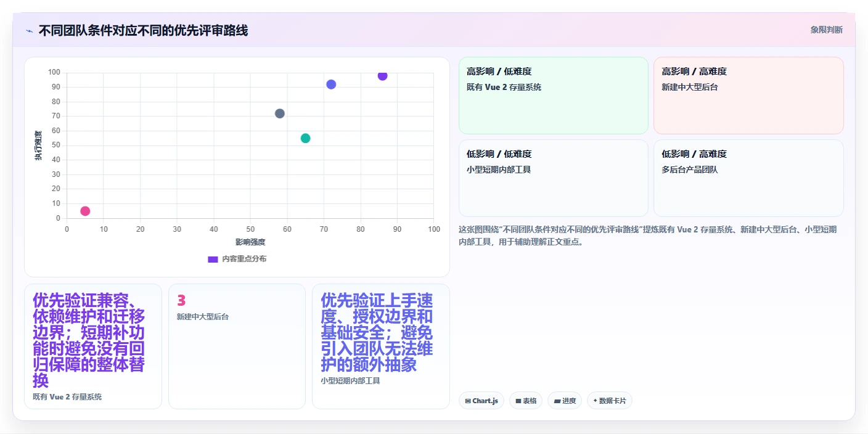Click the lightning icon beside the header title
Screen dimensions: 868x434
click(30, 31)
